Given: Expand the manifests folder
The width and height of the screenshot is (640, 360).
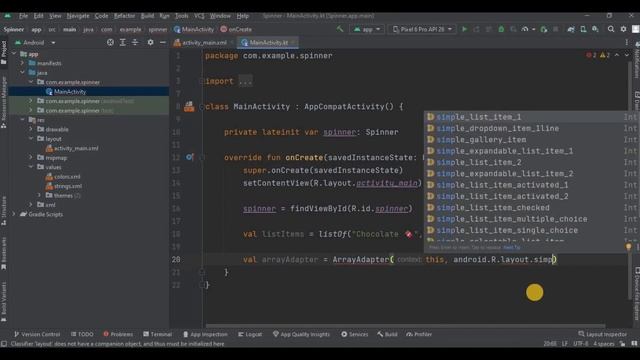Looking at the screenshot, I should point(22,63).
